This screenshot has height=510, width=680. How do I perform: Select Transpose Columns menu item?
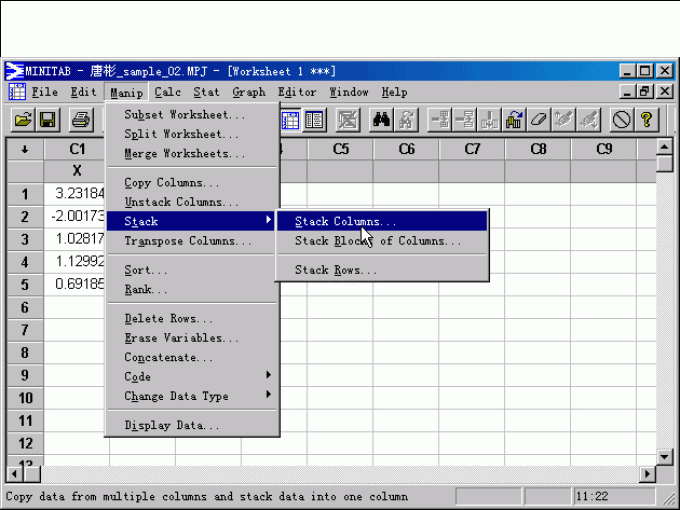tap(187, 241)
